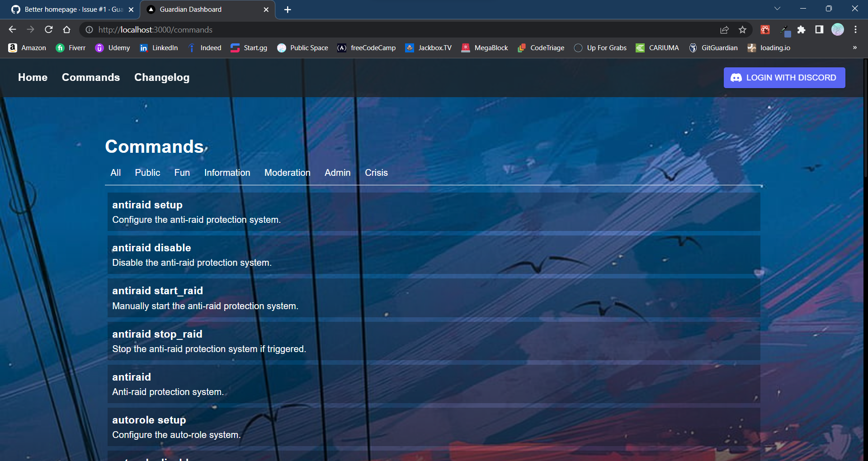This screenshot has height=461, width=868.
Task: Open the GitGuardian bookmark
Action: click(x=713, y=48)
